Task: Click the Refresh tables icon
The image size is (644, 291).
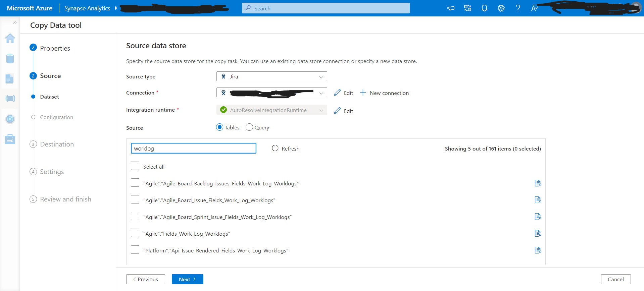Action: (275, 148)
